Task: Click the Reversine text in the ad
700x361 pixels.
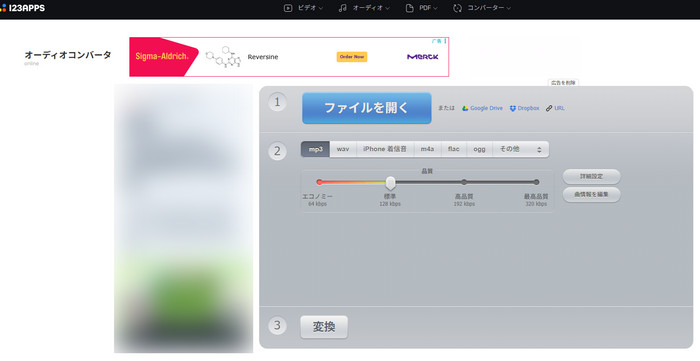Action: [x=263, y=57]
